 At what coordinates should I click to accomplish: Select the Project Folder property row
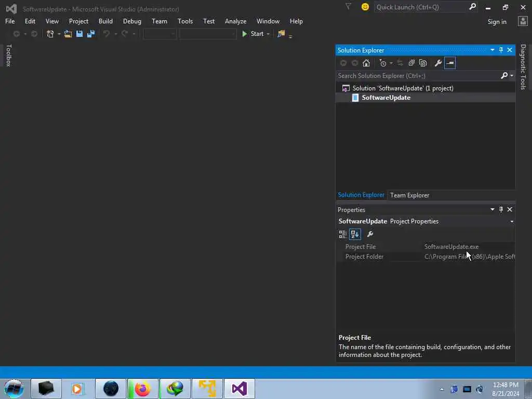click(x=425, y=257)
